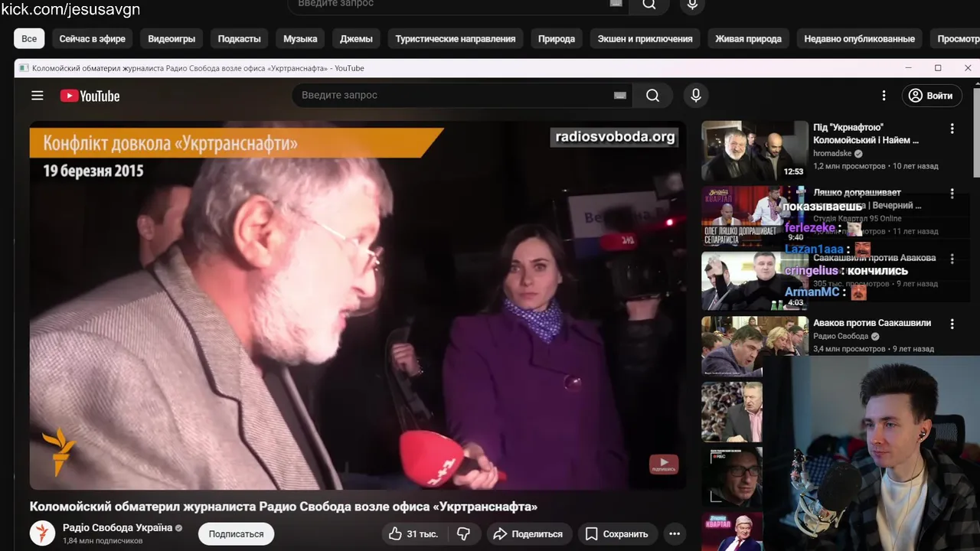Click the main video player
The width and height of the screenshot is (980, 551).
(x=358, y=305)
